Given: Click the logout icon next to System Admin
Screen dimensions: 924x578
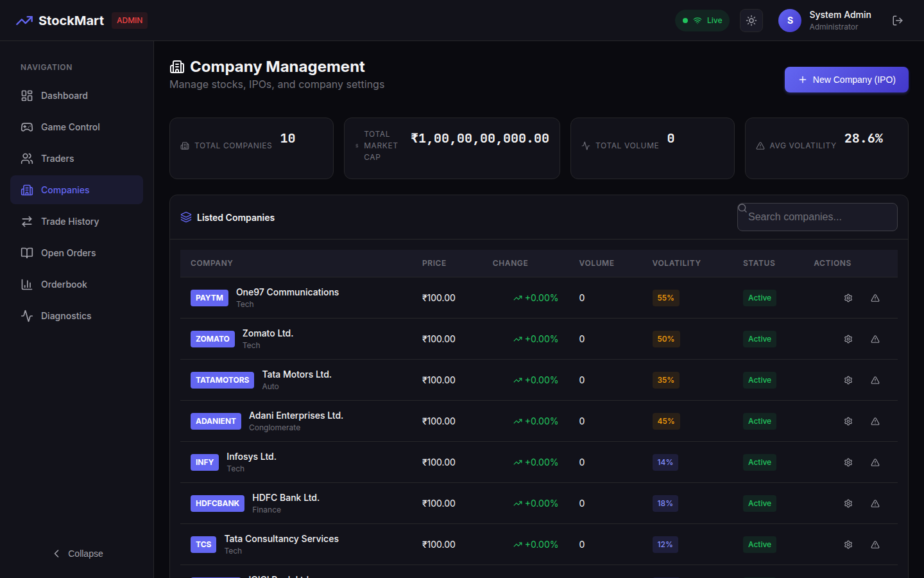Looking at the screenshot, I should click(898, 21).
